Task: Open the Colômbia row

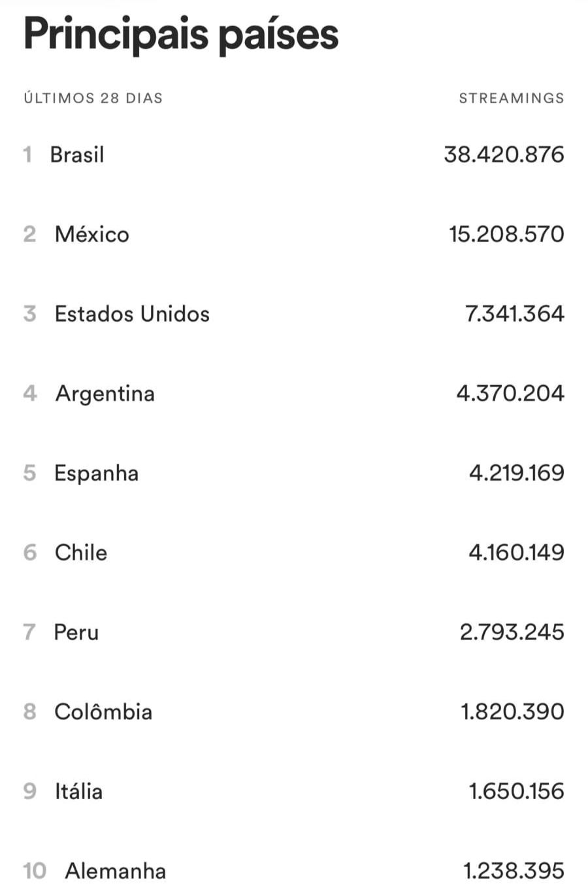Action: [x=103, y=711]
